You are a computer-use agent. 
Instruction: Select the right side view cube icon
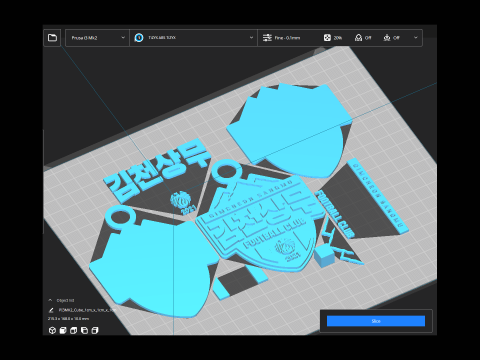pyautogui.click(x=95, y=330)
